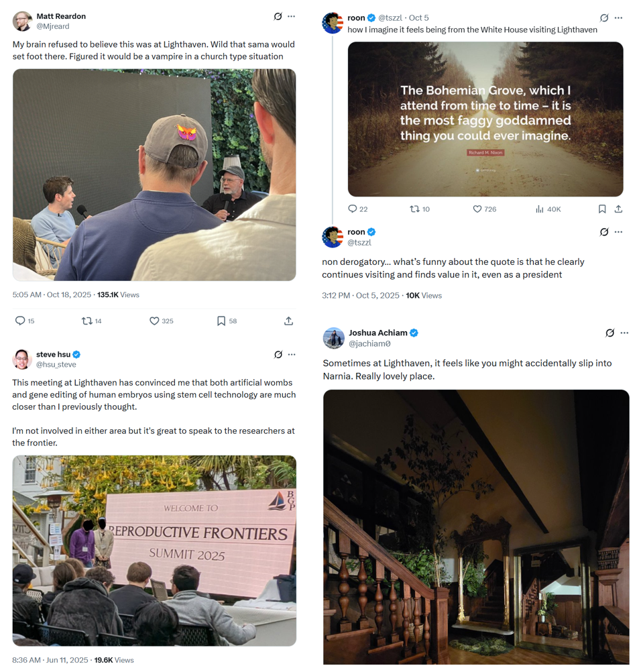Share roon's Oct 5 tweet

618,209
